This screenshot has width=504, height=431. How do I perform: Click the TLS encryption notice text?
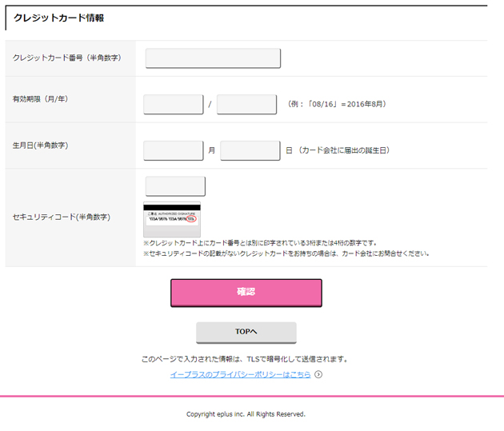244,359
